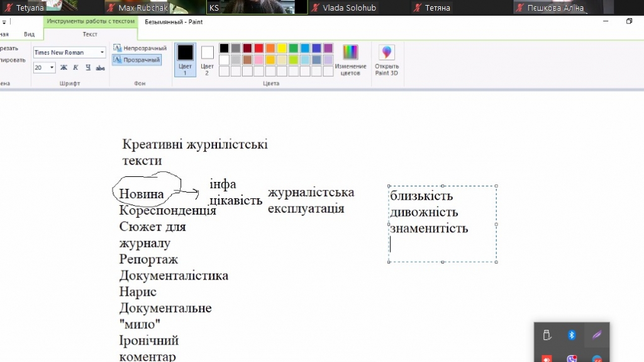Click the word близькість in text box

pos(421,196)
